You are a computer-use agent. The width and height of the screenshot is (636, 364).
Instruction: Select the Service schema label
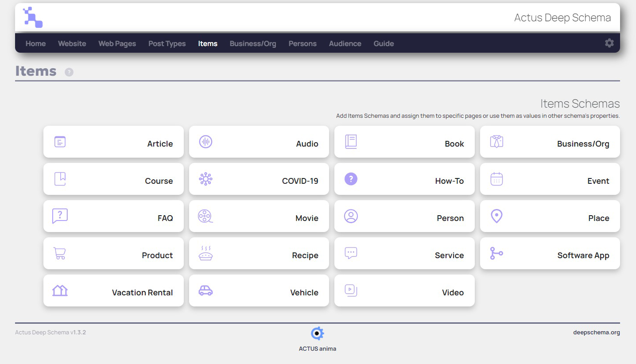[450, 255]
